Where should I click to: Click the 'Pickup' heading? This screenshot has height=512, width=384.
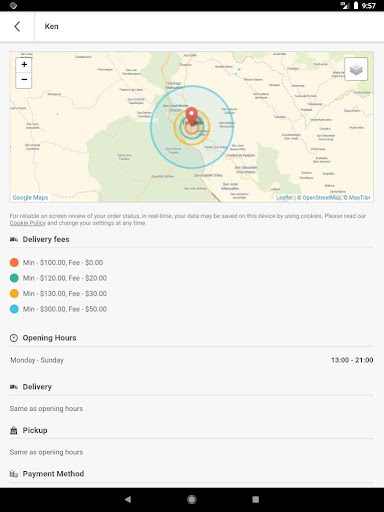35,430
